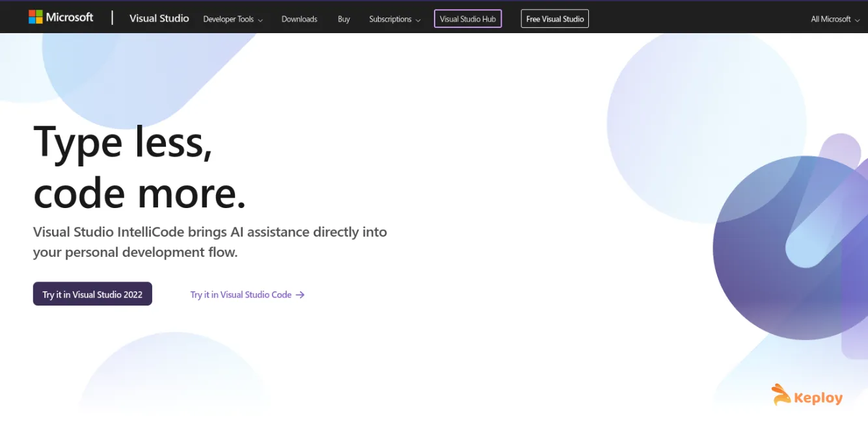The width and height of the screenshot is (868, 433).
Task: Click the Subscriptions chevron arrow
Action: pos(418,20)
